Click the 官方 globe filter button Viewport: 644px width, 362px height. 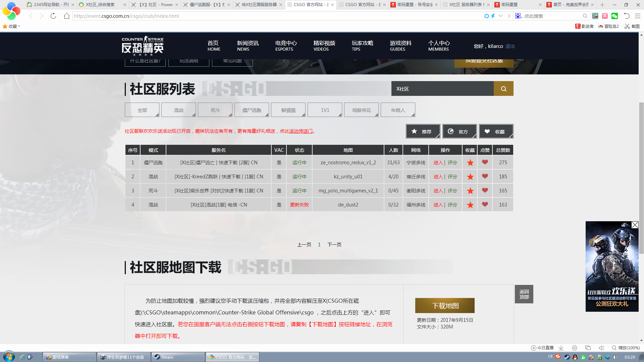(x=460, y=131)
